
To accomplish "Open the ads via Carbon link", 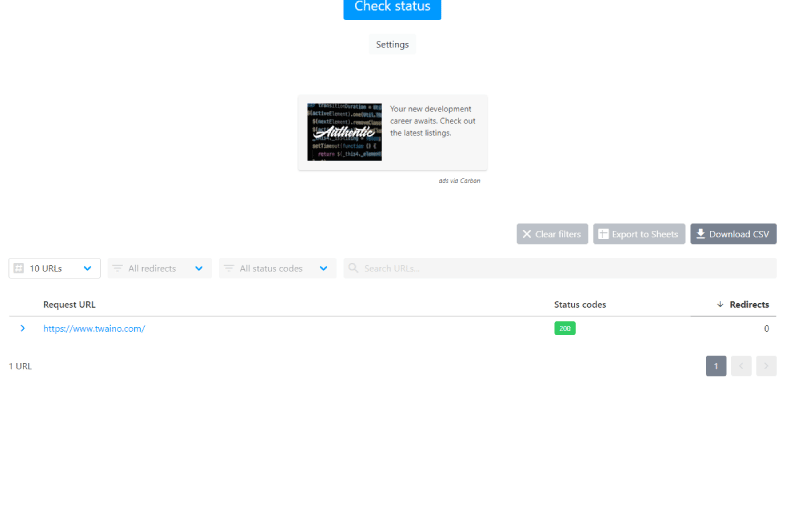I will [459, 181].
